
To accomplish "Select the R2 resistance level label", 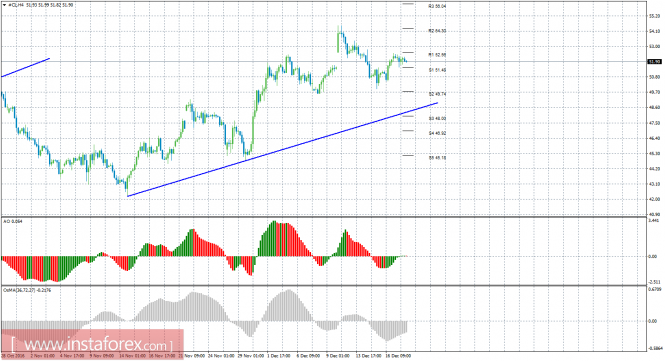I will (437, 31).
